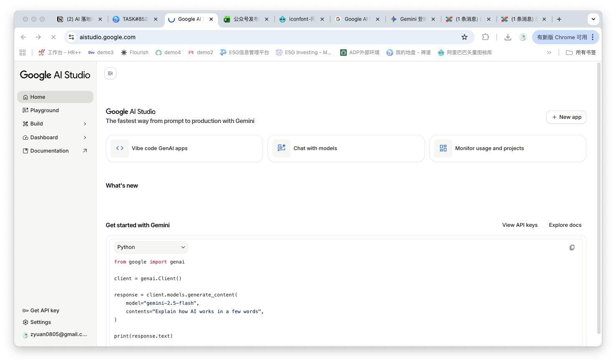
Task: Expand the Dashboard section in sidebar
Action: [x=85, y=138]
